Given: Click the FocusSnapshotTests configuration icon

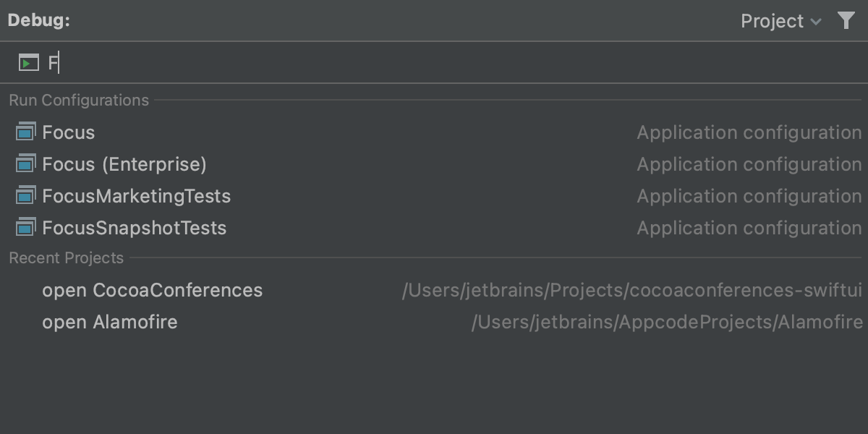Looking at the screenshot, I should [x=25, y=228].
